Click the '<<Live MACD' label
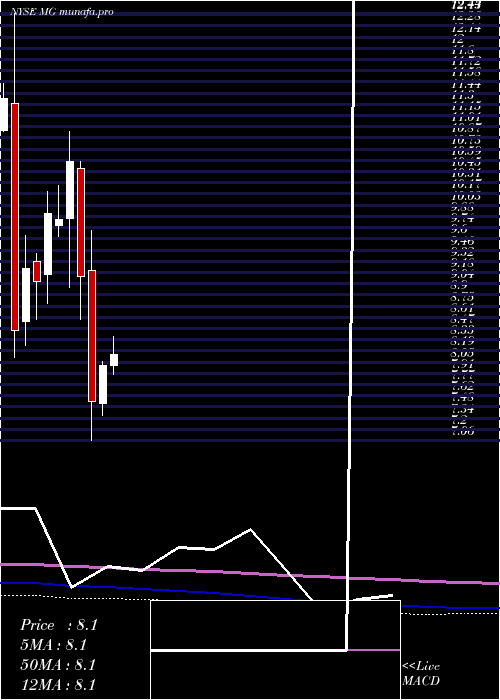 [421, 674]
